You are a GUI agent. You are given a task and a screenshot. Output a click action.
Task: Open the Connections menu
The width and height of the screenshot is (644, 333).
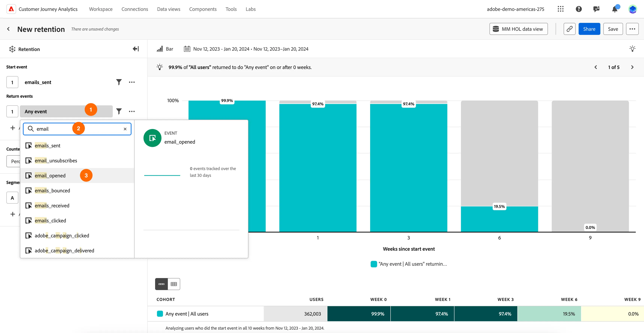[x=135, y=9]
